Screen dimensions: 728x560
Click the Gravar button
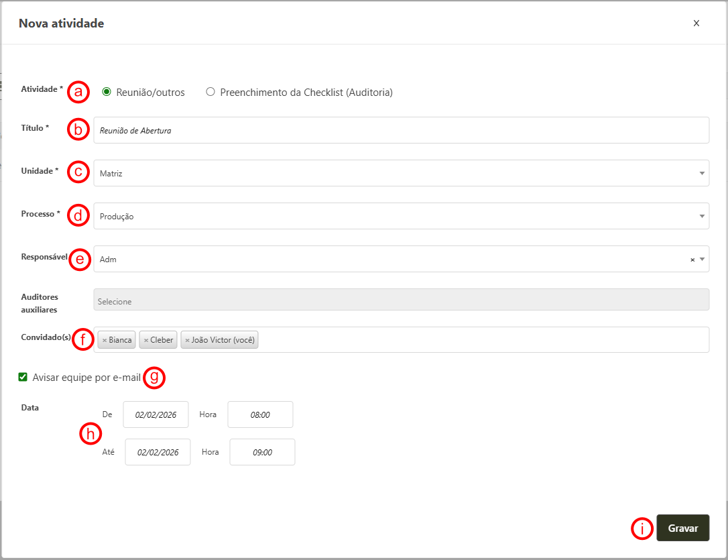[682, 528]
